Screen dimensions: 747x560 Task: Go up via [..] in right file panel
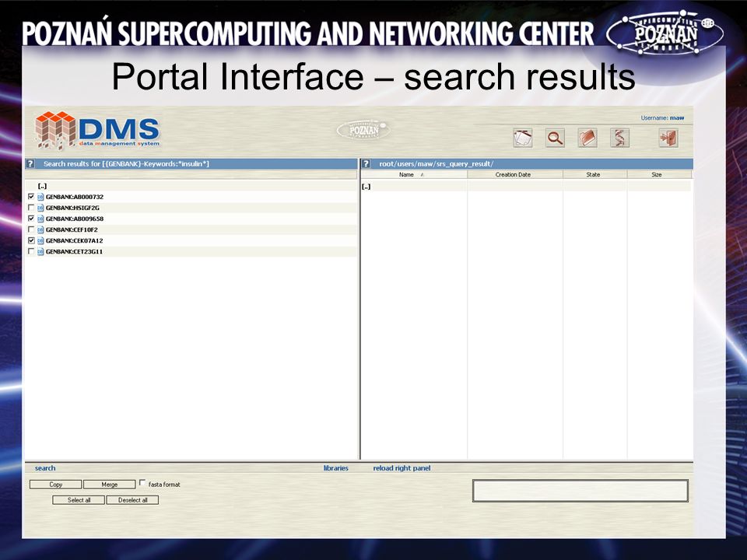point(366,187)
